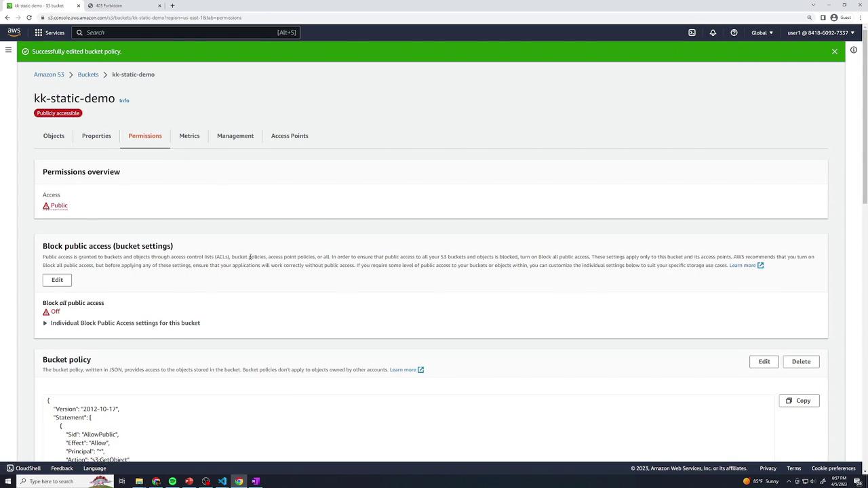Switch to the Objects tab

(x=54, y=136)
